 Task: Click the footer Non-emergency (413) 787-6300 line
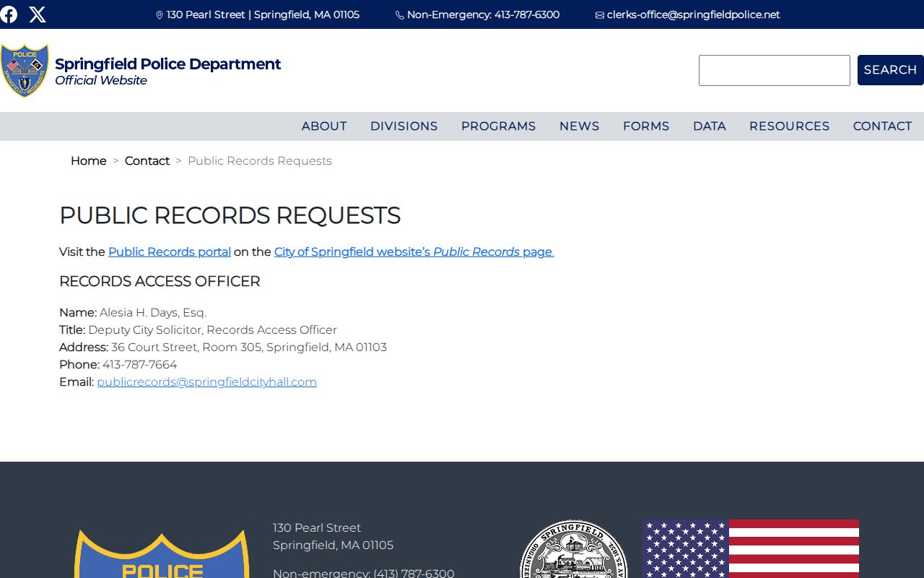pos(364,573)
